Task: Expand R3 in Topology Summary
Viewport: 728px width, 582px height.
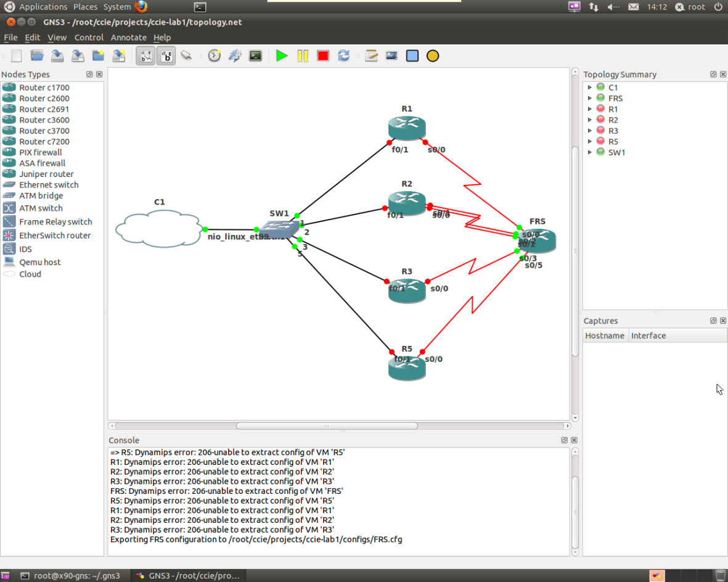Action: tap(590, 131)
